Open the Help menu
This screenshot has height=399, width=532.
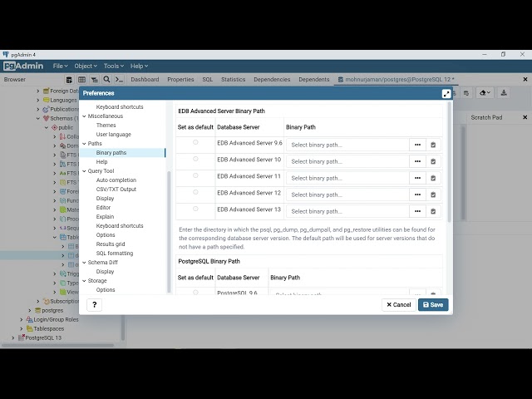point(139,66)
